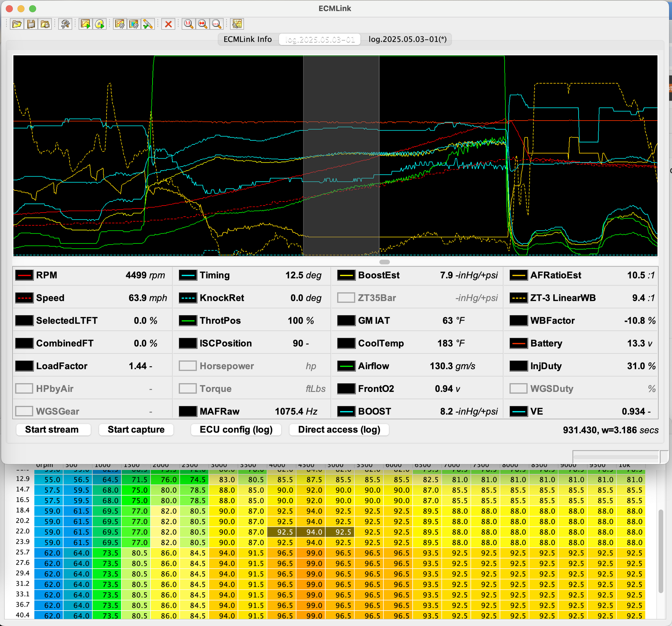Enable the WGSDuty channel box
The width and height of the screenshot is (672, 626).
(518, 389)
